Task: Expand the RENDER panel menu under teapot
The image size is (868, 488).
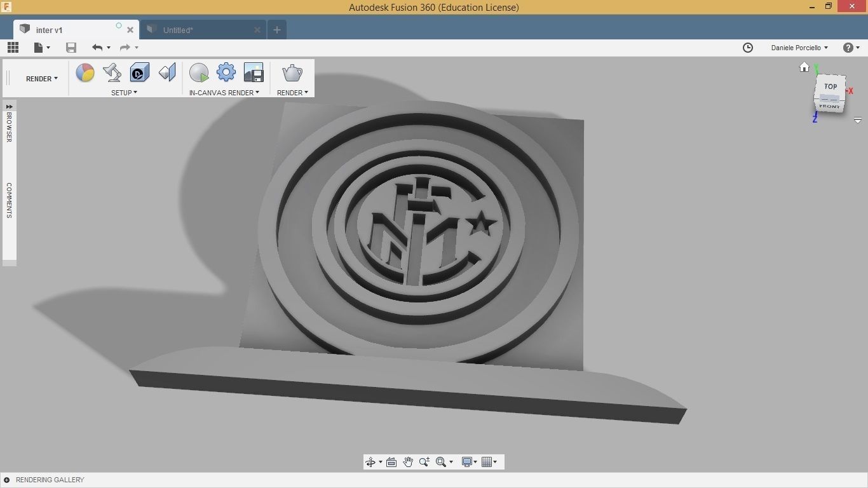Action: click(x=292, y=93)
